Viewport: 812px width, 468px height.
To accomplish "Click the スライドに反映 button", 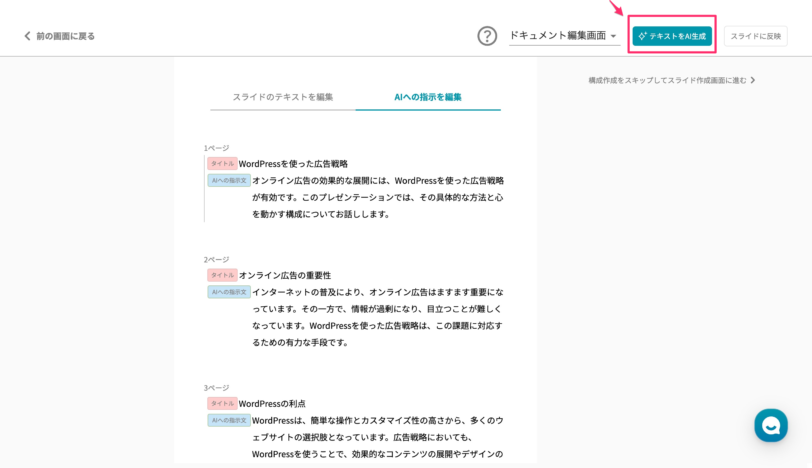I will [x=756, y=36].
